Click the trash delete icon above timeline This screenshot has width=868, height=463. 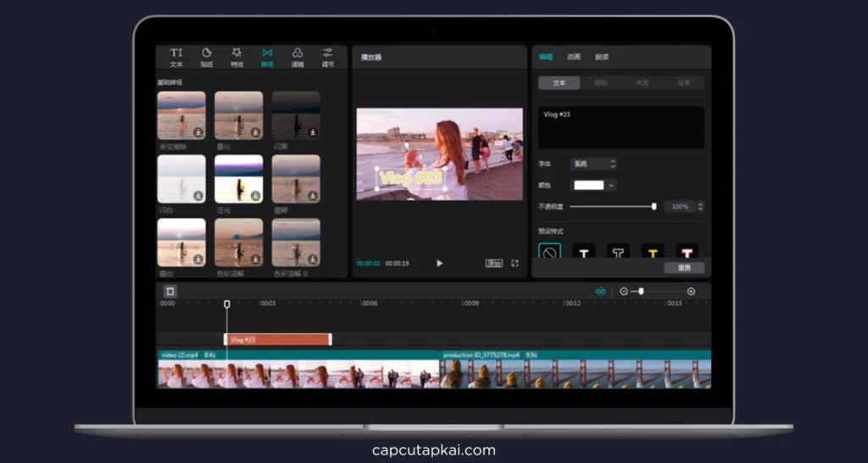tap(170, 291)
